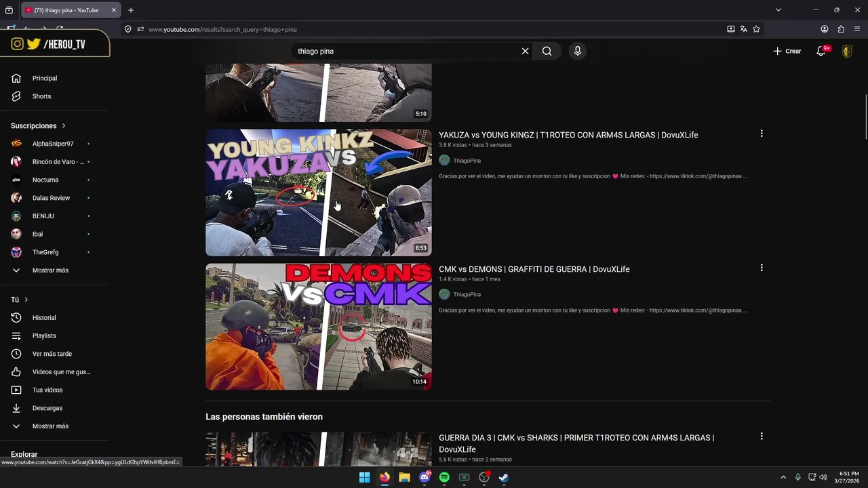Open DEMONS vs CMK video thumbnail
The height and width of the screenshot is (488, 868).
pos(319,327)
